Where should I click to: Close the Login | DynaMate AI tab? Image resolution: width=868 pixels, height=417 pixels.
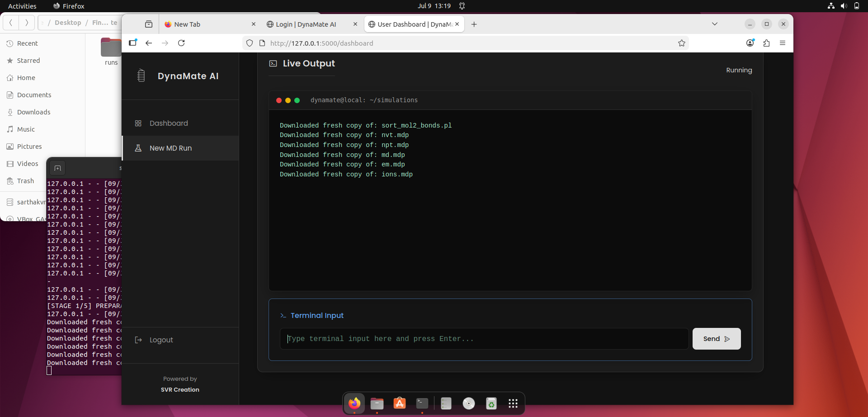click(355, 24)
